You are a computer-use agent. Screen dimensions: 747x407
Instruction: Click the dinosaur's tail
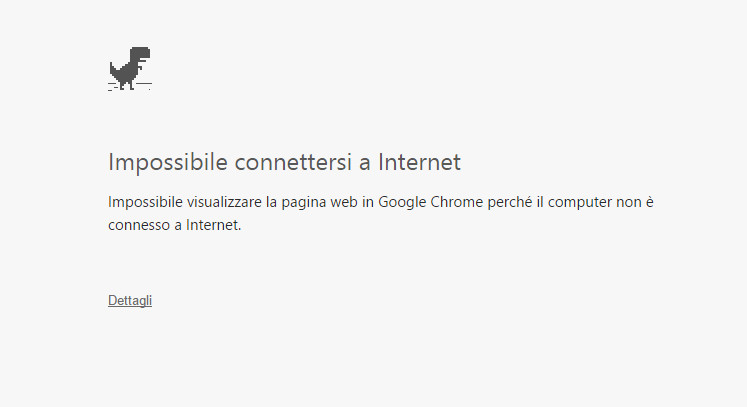[114, 66]
